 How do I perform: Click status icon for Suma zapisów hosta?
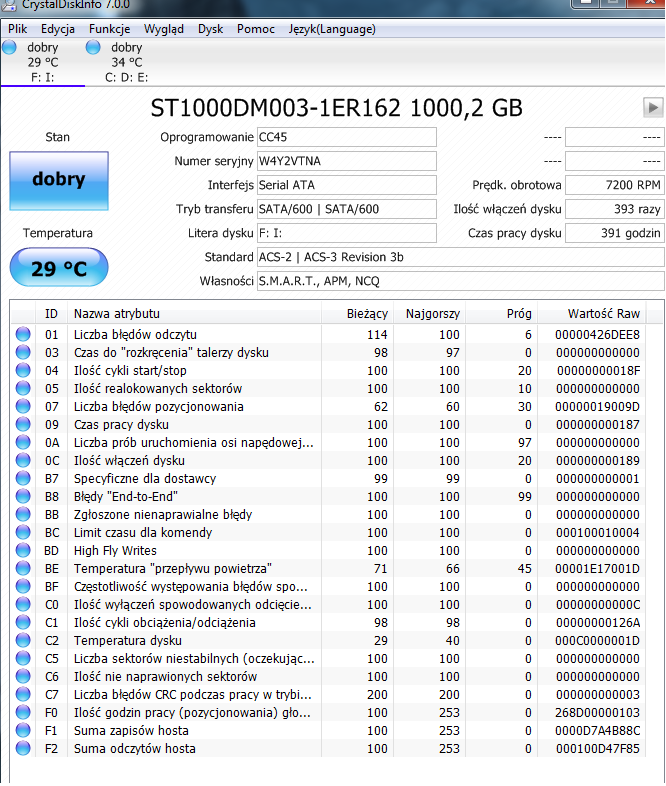23,731
